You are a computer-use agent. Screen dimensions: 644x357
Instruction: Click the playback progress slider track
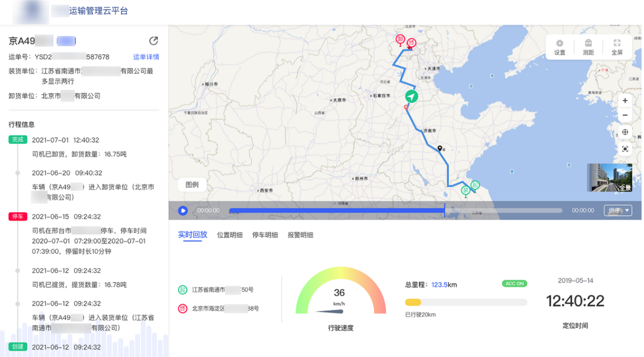(396, 210)
